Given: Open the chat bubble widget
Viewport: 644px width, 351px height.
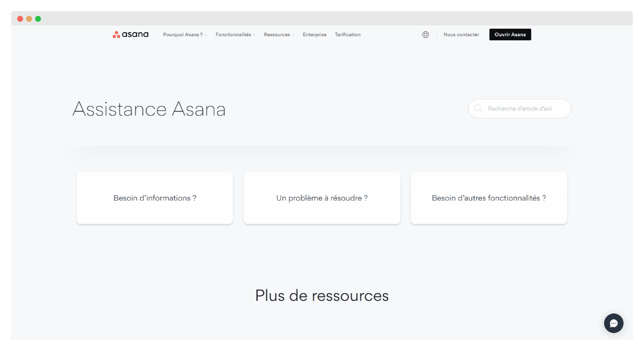Looking at the screenshot, I should coord(614,323).
